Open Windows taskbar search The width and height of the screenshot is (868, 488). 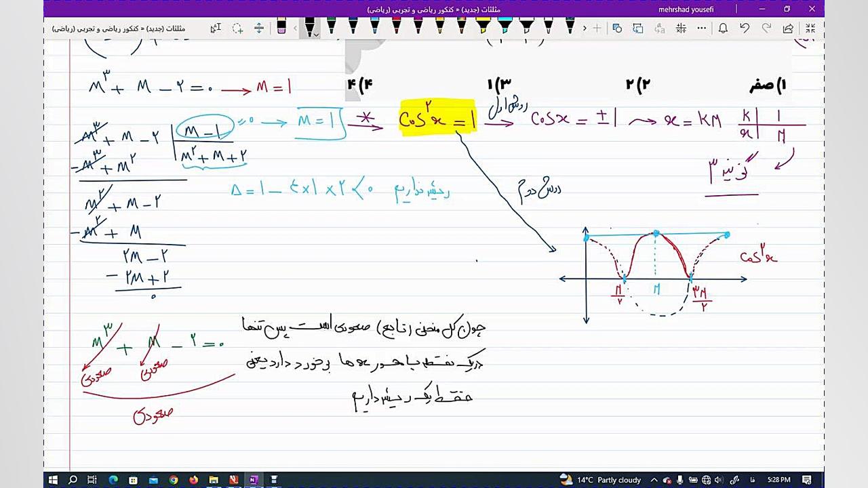click(x=73, y=480)
